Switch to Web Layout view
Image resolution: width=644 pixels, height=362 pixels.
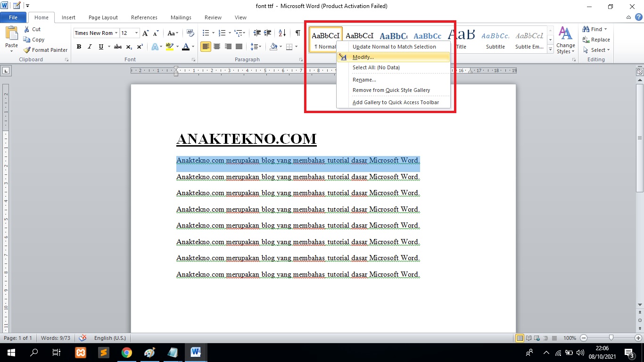[536, 338]
